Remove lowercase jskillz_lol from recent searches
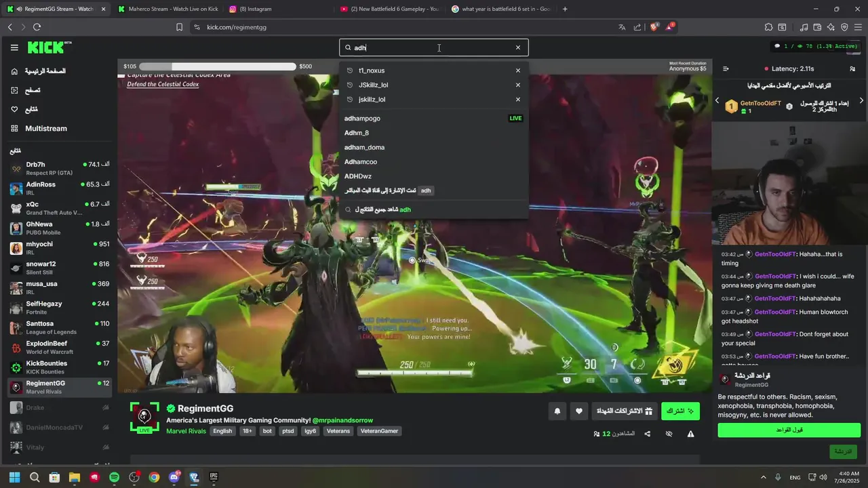Viewport: 868px width, 488px height. [518, 99]
